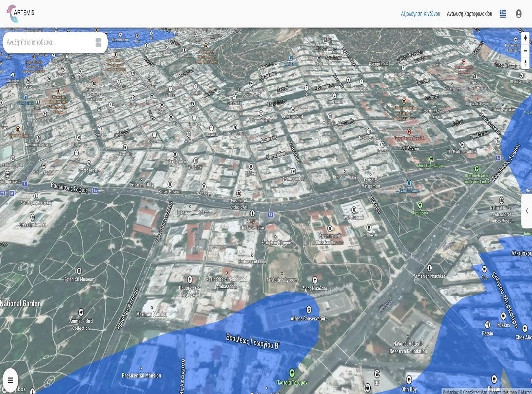Select the Evangelismos metro station marker
Screen dimensions: 532x394
409,183
